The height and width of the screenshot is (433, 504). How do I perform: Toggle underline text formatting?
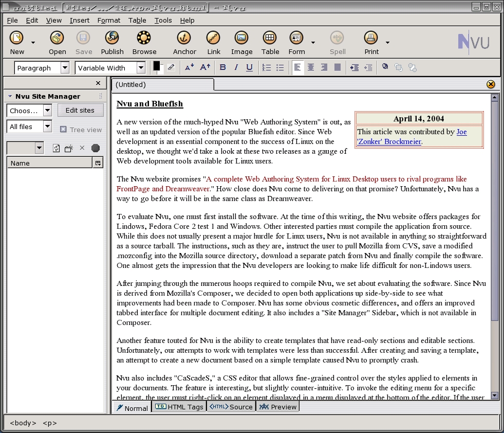[x=249, y=67]
